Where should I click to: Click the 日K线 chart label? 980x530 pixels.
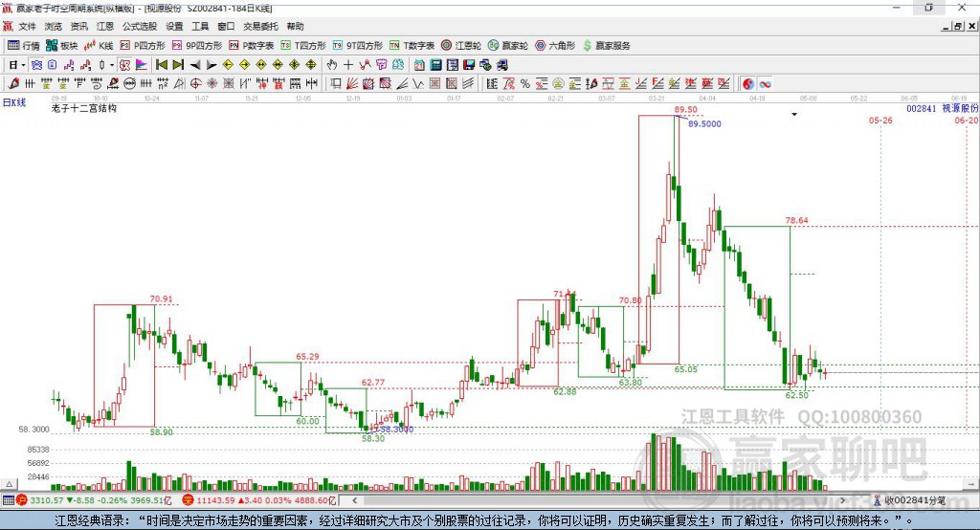14,102
